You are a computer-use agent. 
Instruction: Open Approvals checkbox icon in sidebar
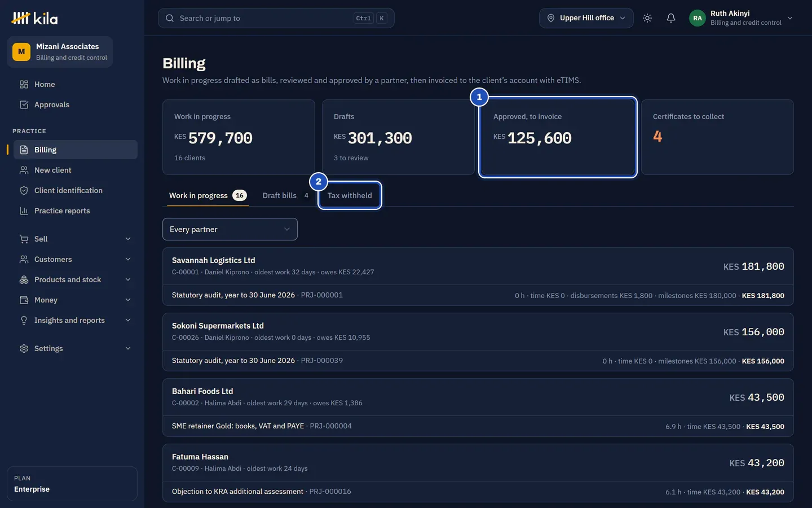[x=24, y=104]
